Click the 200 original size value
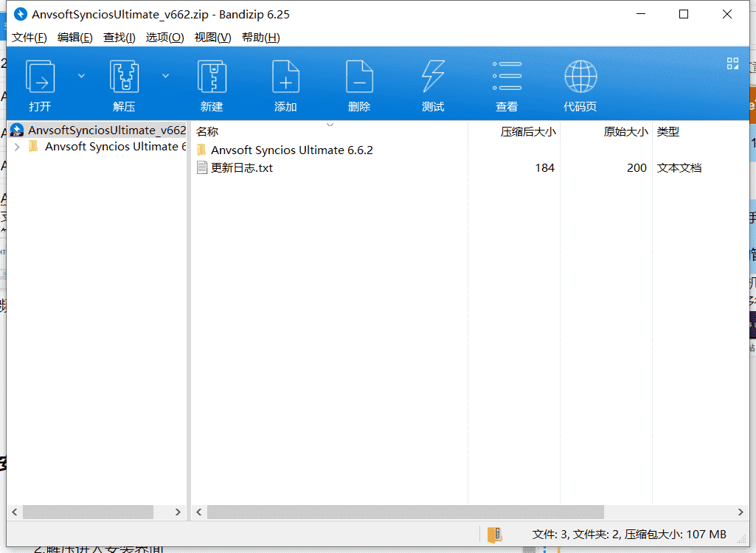The height and width of the screenshot is (553, 756). tap(637, 168)
